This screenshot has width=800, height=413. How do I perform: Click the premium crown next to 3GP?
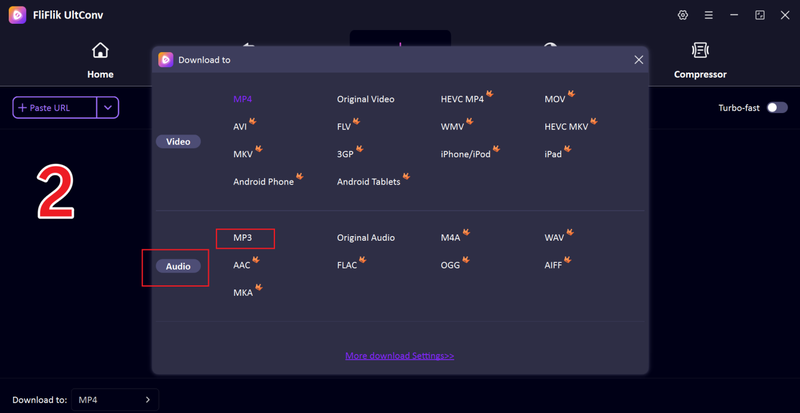point(360,149)
